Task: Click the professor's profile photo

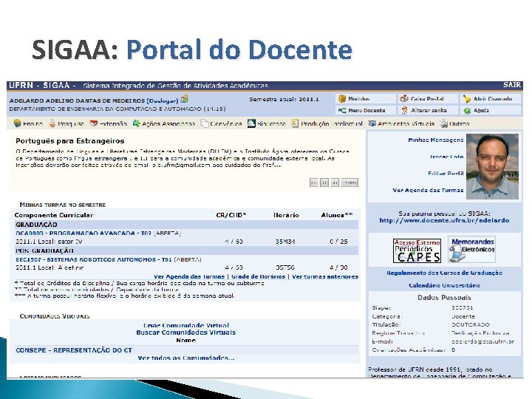Action: tap(492, 166)
